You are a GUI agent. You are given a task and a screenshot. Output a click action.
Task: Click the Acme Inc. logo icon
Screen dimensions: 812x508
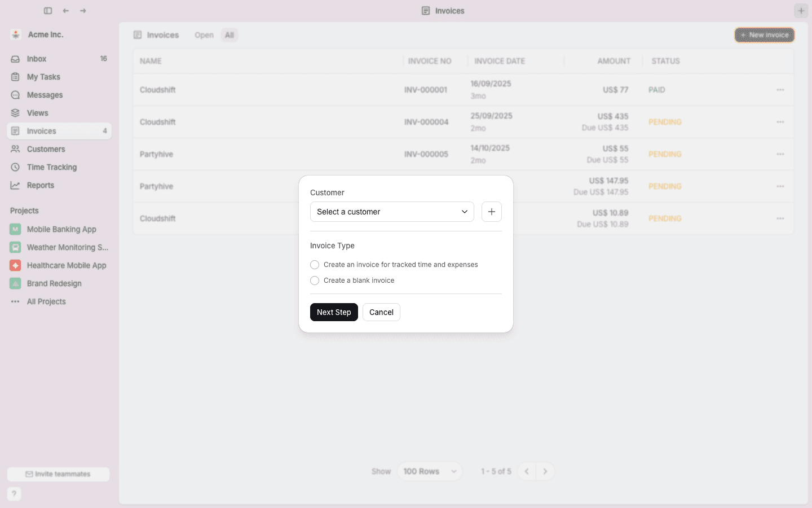pos(16,34)
